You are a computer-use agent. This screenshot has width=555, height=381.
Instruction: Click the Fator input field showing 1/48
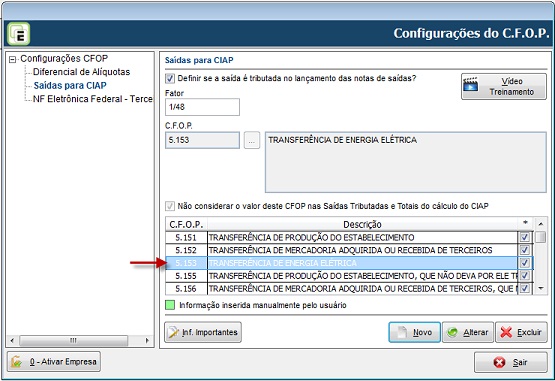(x=202, y=107)
